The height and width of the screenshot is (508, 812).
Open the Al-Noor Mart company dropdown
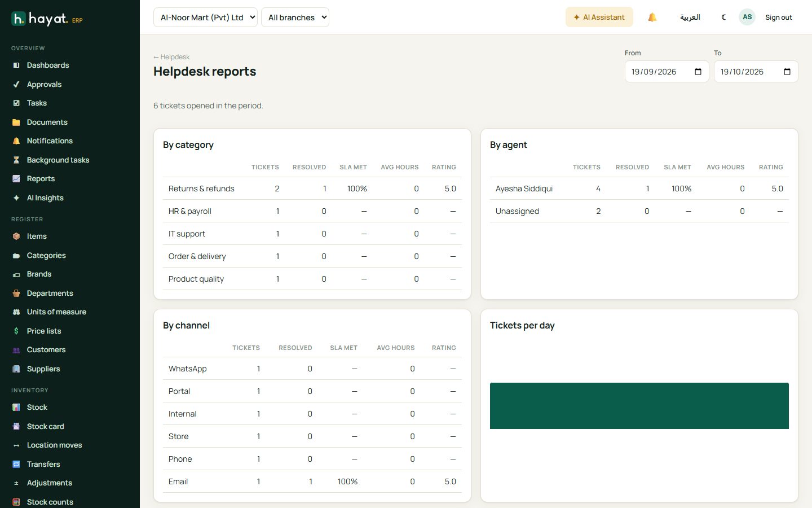point(205,17)
